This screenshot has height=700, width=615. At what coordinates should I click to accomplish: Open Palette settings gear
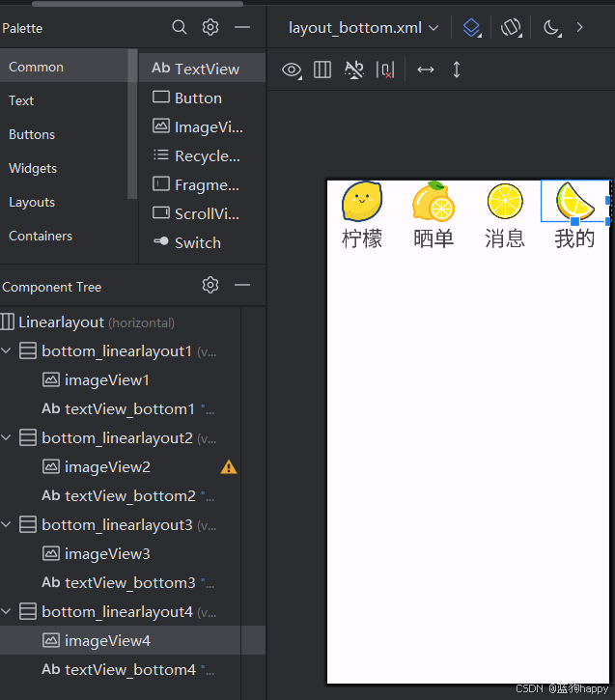[210, 27]
